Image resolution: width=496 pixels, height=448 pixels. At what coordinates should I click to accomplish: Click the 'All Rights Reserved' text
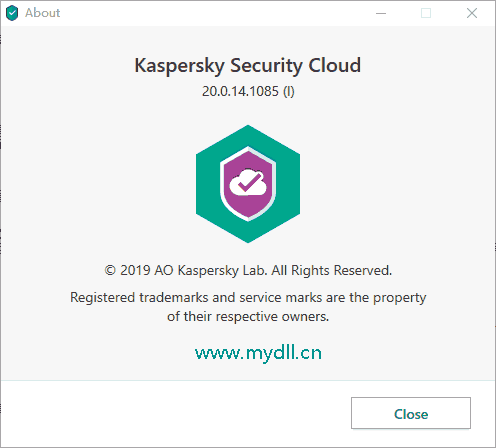tap(332, 270)
